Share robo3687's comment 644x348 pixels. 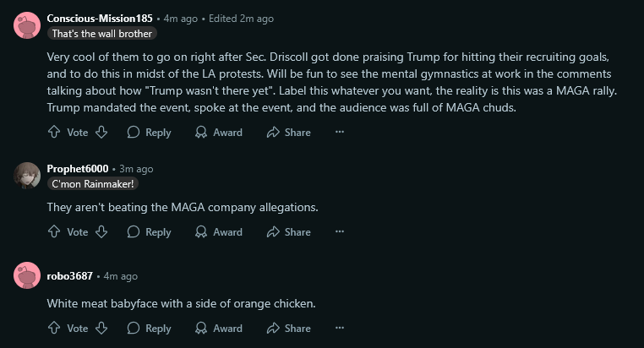pyautogui.click(x=288, y=329)
